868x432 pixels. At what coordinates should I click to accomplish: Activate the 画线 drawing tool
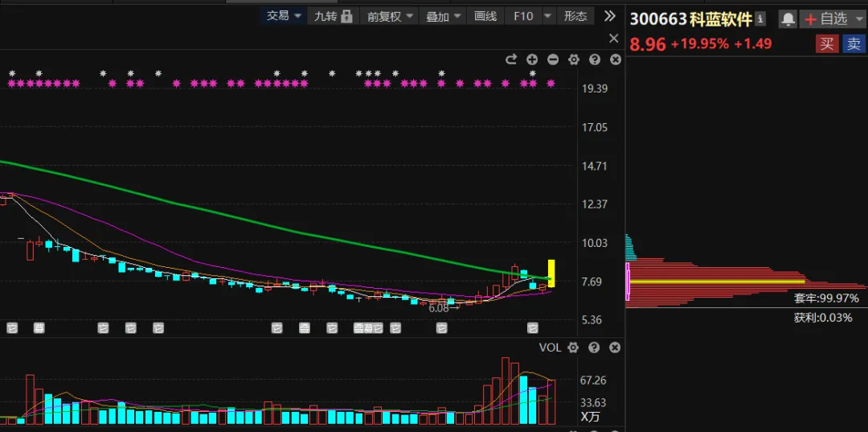[x=485, y=16]
